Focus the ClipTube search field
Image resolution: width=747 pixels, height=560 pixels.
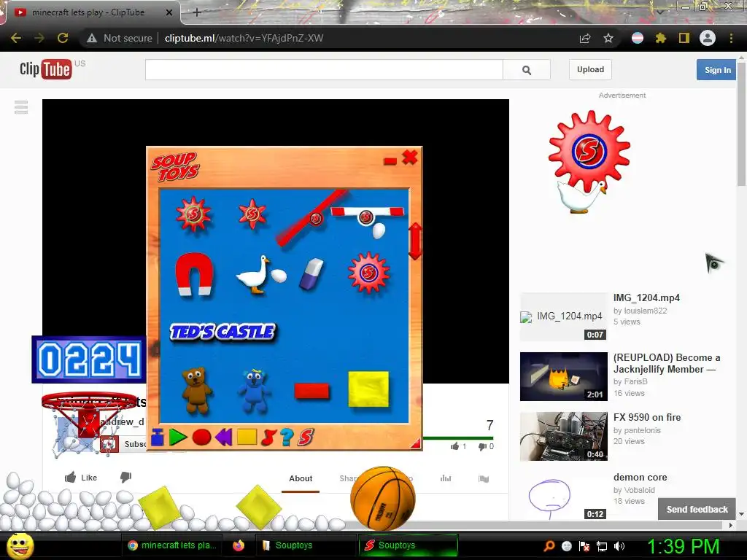324,69
